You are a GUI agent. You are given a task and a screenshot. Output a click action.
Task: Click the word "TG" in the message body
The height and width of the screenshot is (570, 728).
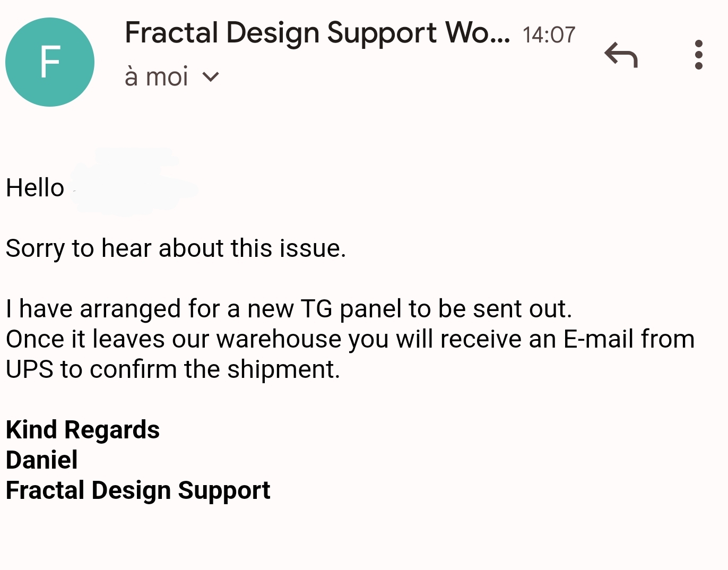point(316,309)
